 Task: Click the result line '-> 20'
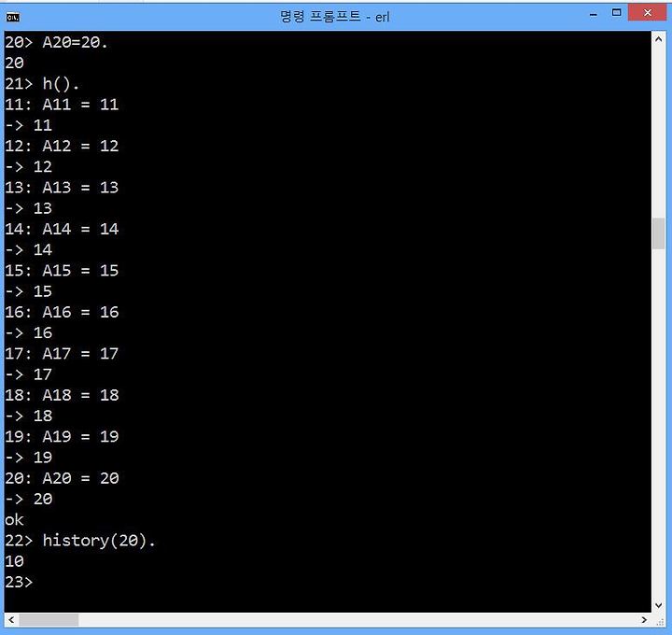point(29,499)
